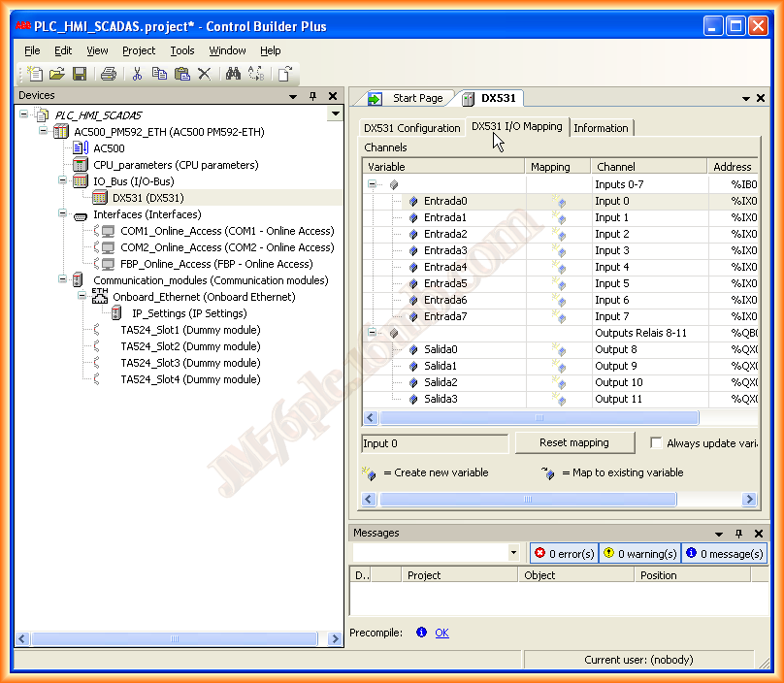Screen dimensions: 784x683
Task: Click the Open project folder icon
Action: pyautogui.click(x=57, y=74)
